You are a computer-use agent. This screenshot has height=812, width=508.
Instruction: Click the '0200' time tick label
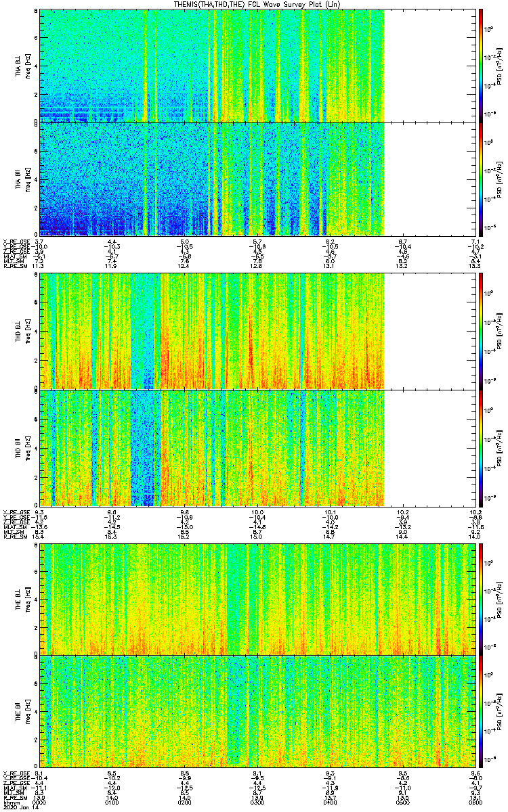coord(184,802)
